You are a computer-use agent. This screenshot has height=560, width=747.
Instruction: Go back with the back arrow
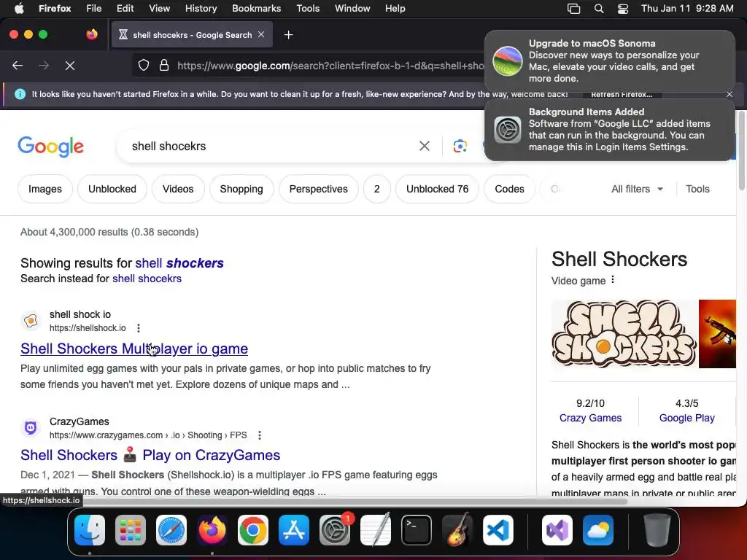tap(18, 65)
